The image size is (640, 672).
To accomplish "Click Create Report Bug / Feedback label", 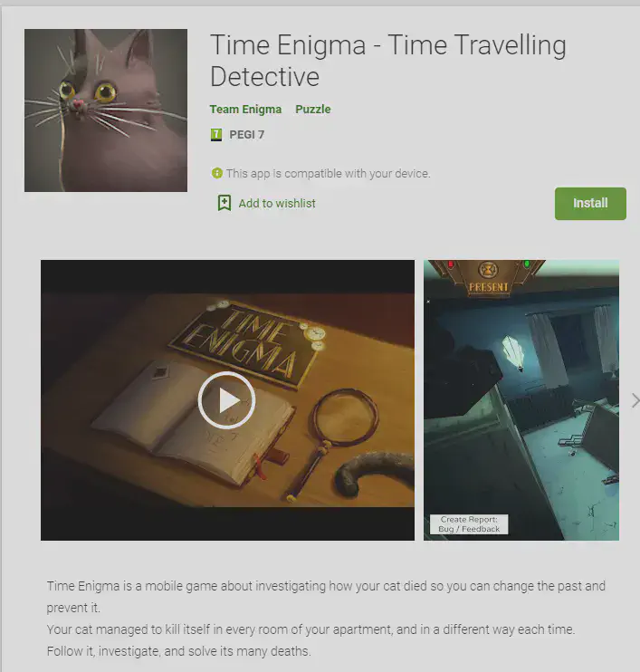I will pos(469,524).
